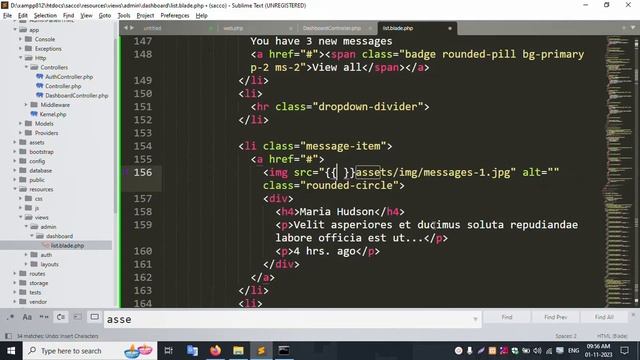The height and width of the screenshot is (360, 640).
Task: Click the code minimap
Action: point(618,171)
